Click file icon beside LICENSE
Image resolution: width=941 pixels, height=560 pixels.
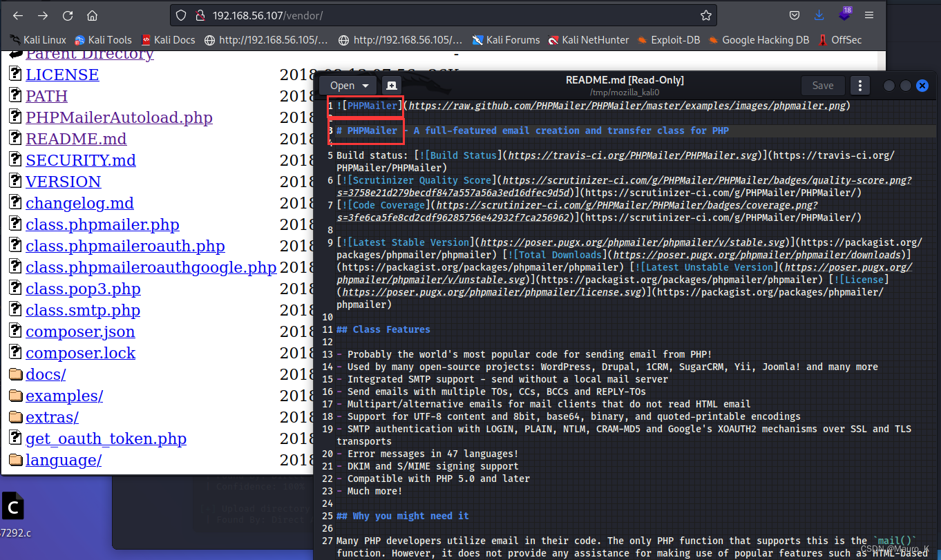15,74
